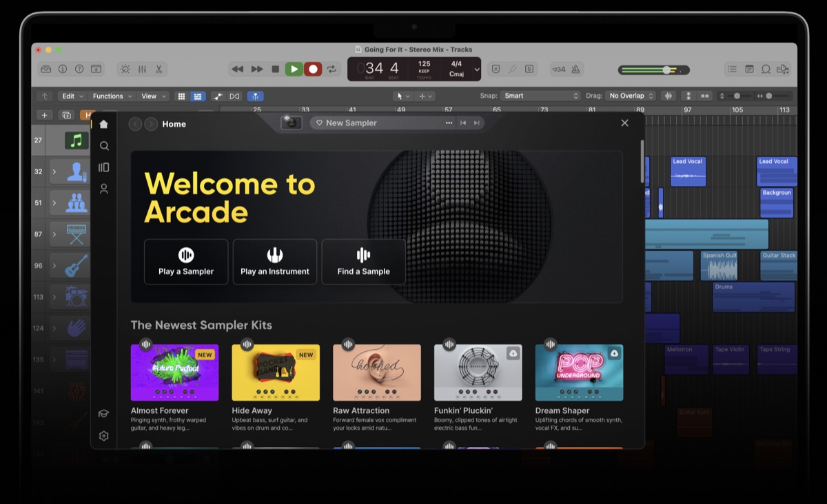Open the Loop Browser icon
This screenshot has width=827, height=504.
click(x=766, y=69)
